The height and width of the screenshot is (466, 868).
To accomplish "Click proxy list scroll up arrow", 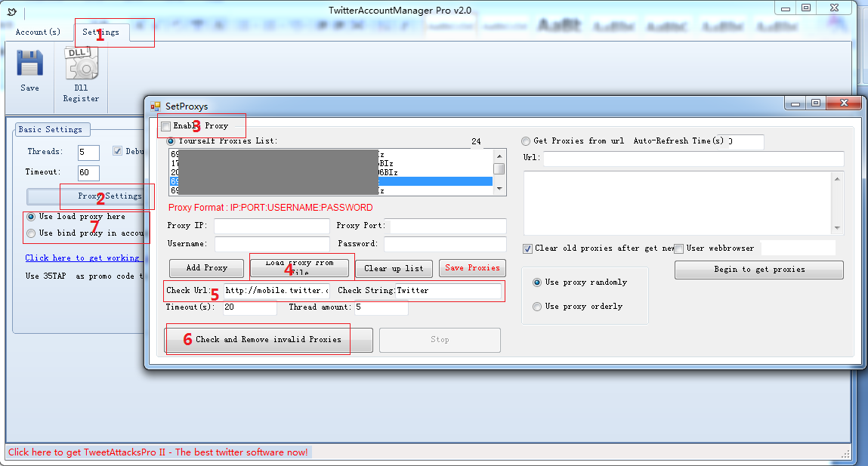I will [x=499, y=156].
